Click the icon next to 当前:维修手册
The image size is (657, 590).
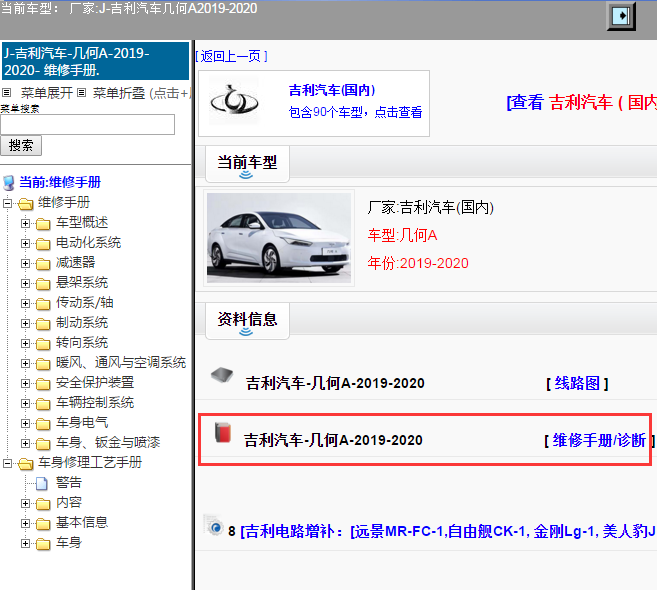[9, 183]
